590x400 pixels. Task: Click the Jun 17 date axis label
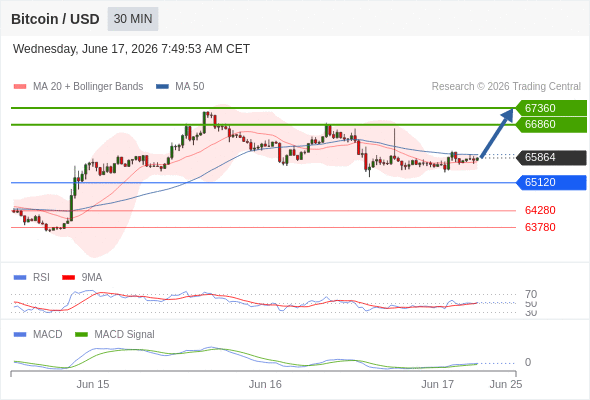437,384
